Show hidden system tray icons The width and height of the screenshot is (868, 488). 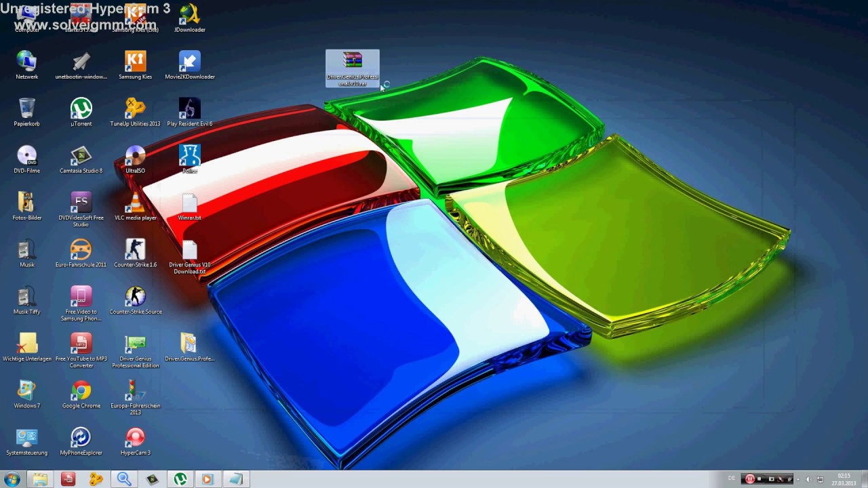(x=798, y=479)
